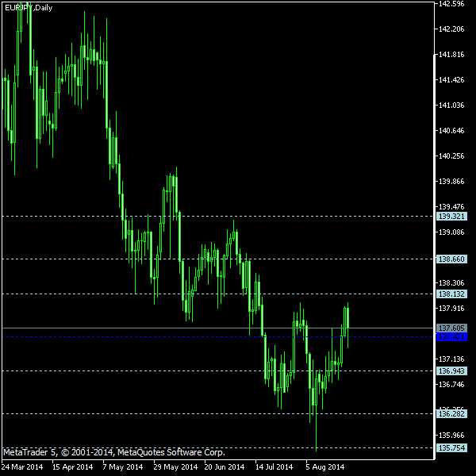
Task: Click the 138.306 price scale value
Action: [451, 283]
